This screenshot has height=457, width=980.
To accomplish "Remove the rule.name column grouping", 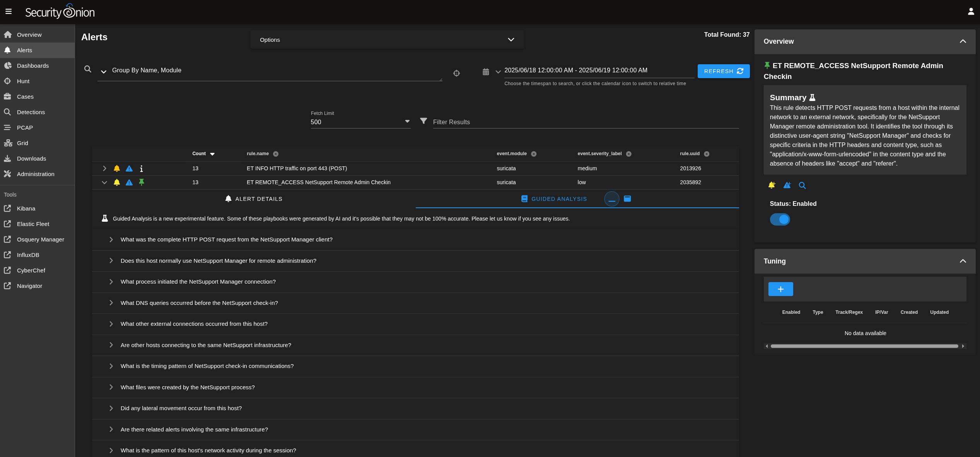I will (276, 154).
